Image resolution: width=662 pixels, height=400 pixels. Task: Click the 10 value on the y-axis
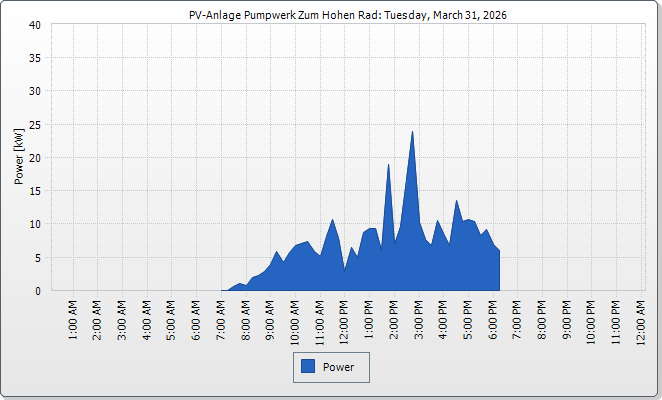point(34,224)
